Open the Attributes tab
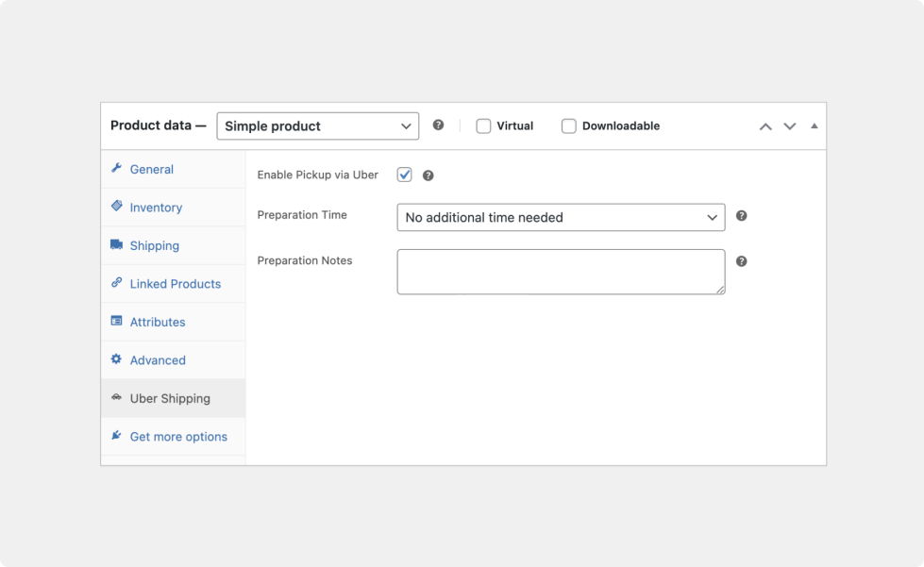This screenshot has height=567, width=924. (158, 322)
